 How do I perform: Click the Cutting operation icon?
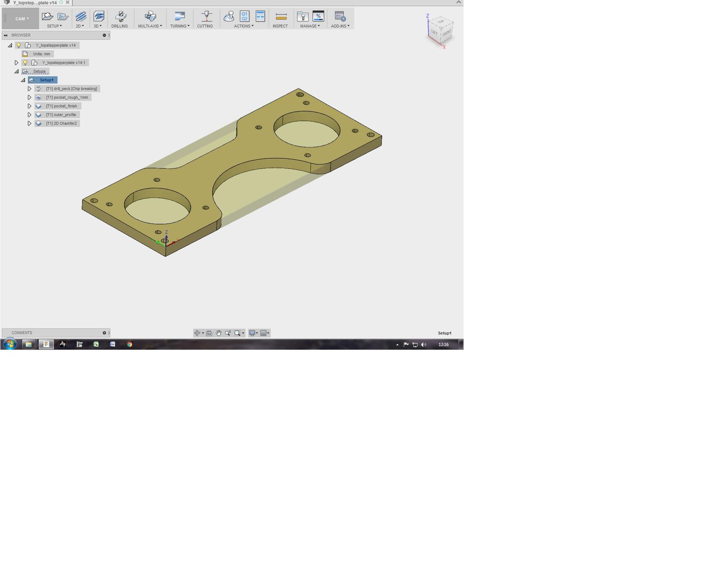coord(206,16)
